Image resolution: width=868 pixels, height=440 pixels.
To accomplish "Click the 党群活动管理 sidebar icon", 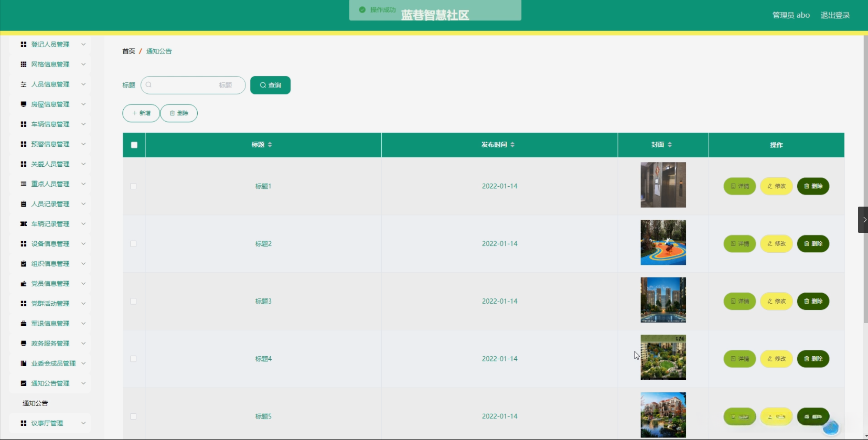I will click(x=24, y=304).
